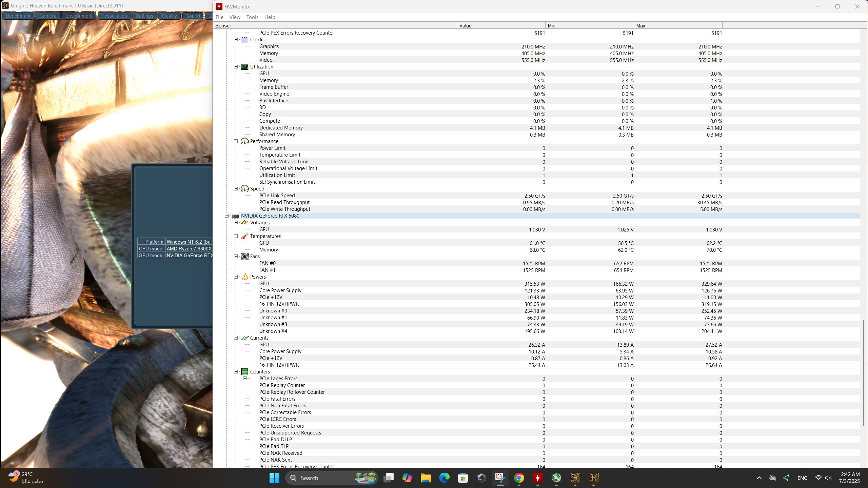
Task: Launch Copilot from the taskbar
Action: coord(407,478)
